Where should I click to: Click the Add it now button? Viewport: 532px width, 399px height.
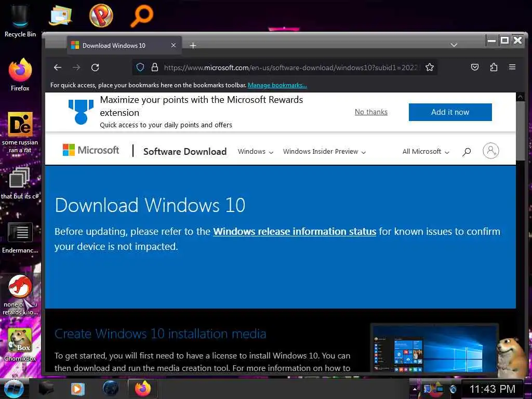click(x=450, y=112)
